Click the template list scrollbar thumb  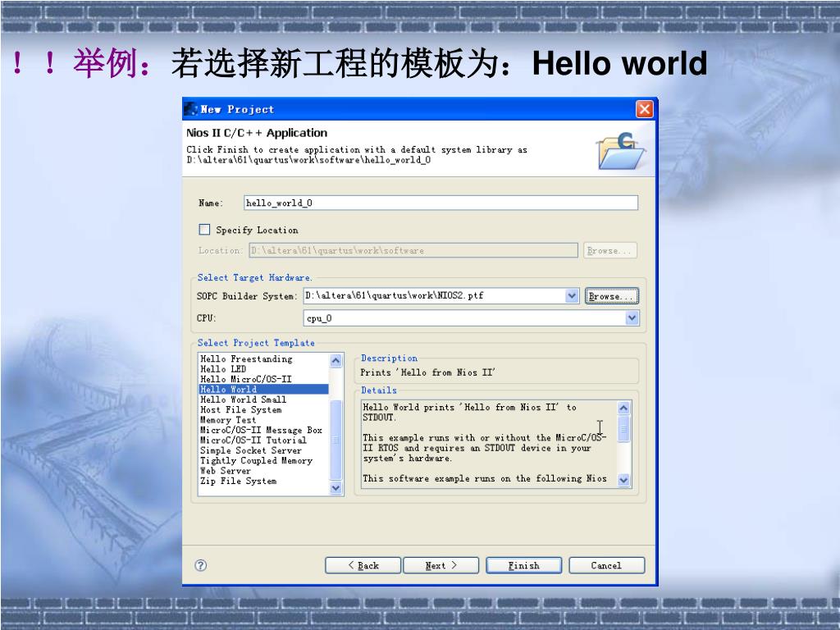[x=336, y=440]
